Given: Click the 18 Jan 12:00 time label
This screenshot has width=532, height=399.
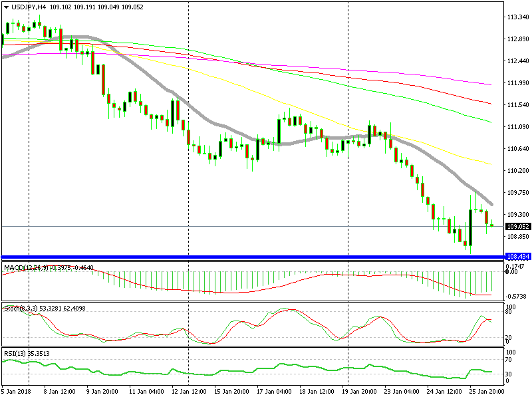Looking at the screenshot, I should pyautogui.click(x=317, y=391).
